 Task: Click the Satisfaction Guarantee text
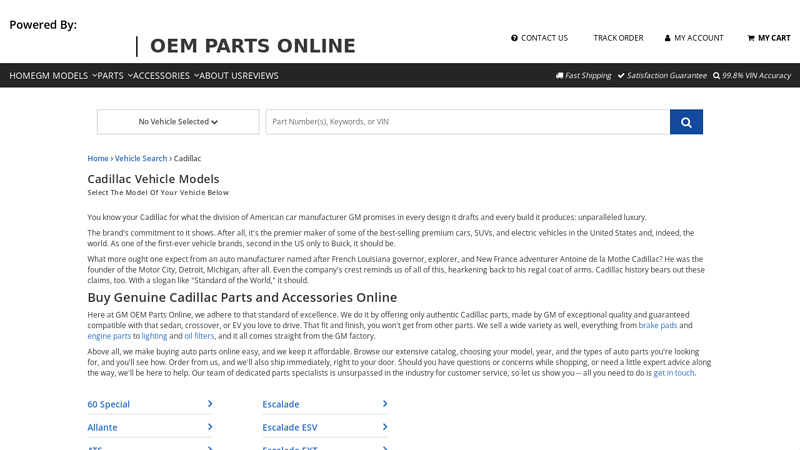[x=667, y=76]
